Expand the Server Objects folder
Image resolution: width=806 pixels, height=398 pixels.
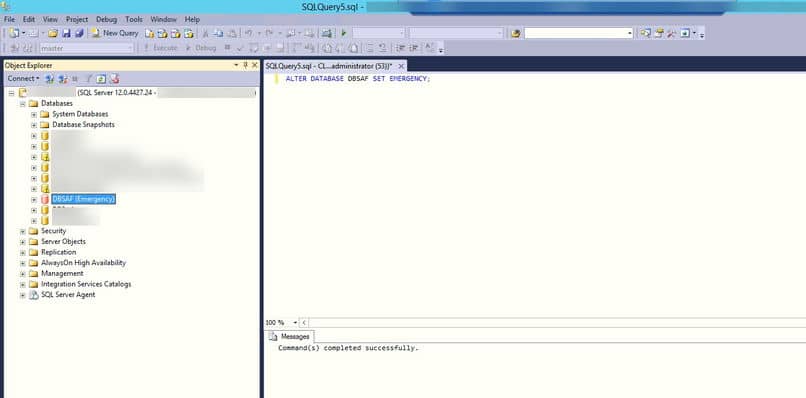(23, 242)
